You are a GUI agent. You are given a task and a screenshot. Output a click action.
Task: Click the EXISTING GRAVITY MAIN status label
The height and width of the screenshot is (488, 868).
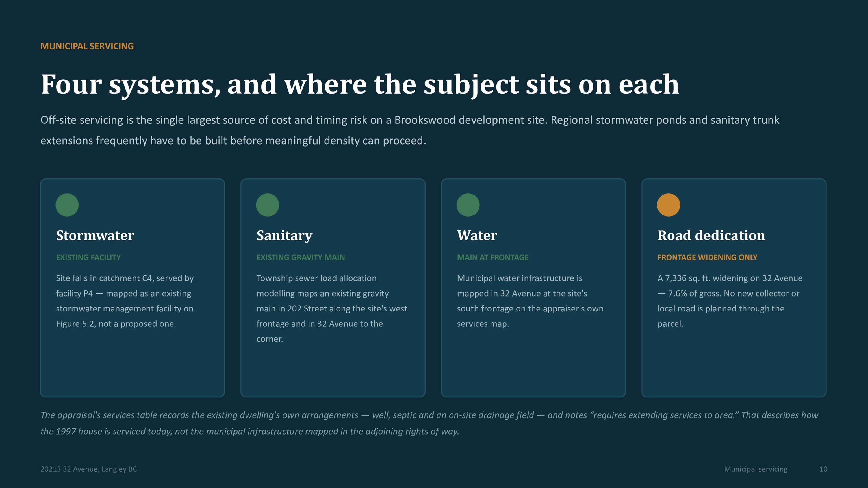301,257
